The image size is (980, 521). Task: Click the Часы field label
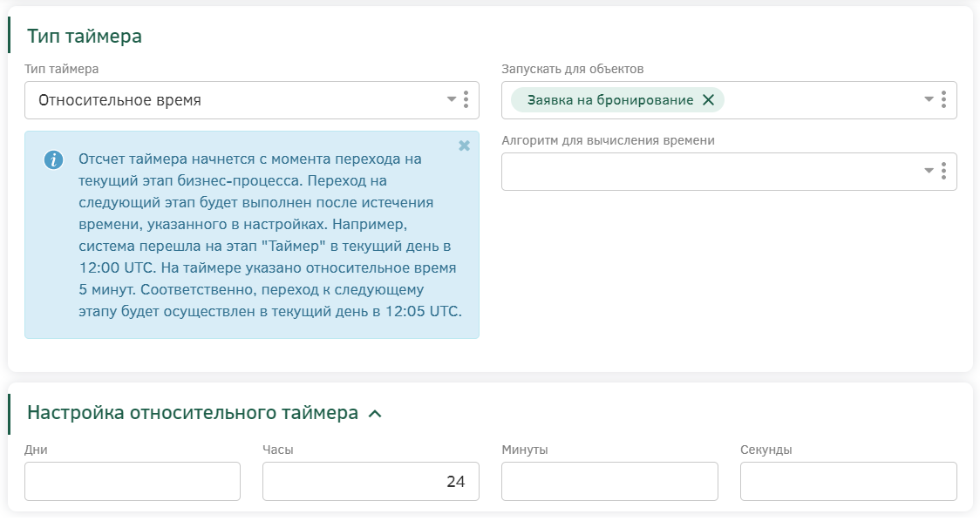(278, 450)
